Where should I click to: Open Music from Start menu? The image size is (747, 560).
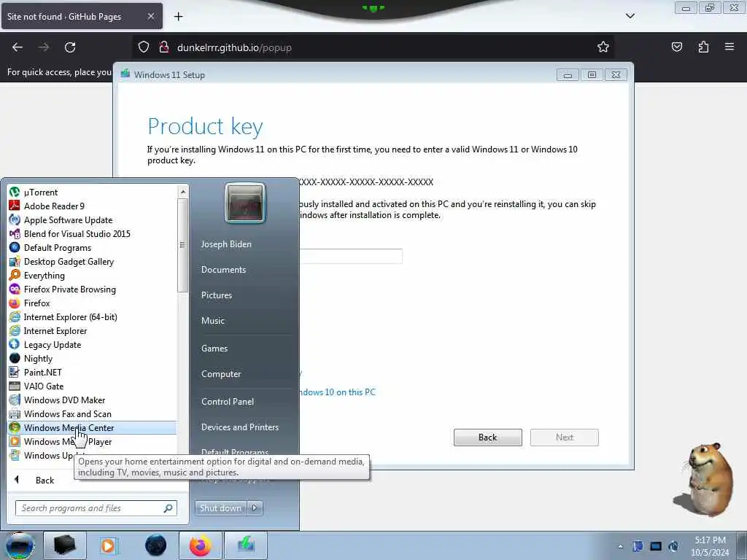pos(212,321)
